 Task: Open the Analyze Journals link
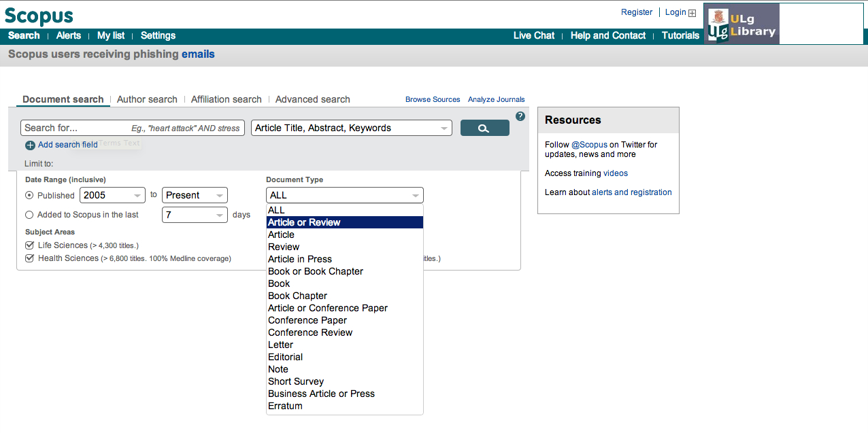[497, 99]
